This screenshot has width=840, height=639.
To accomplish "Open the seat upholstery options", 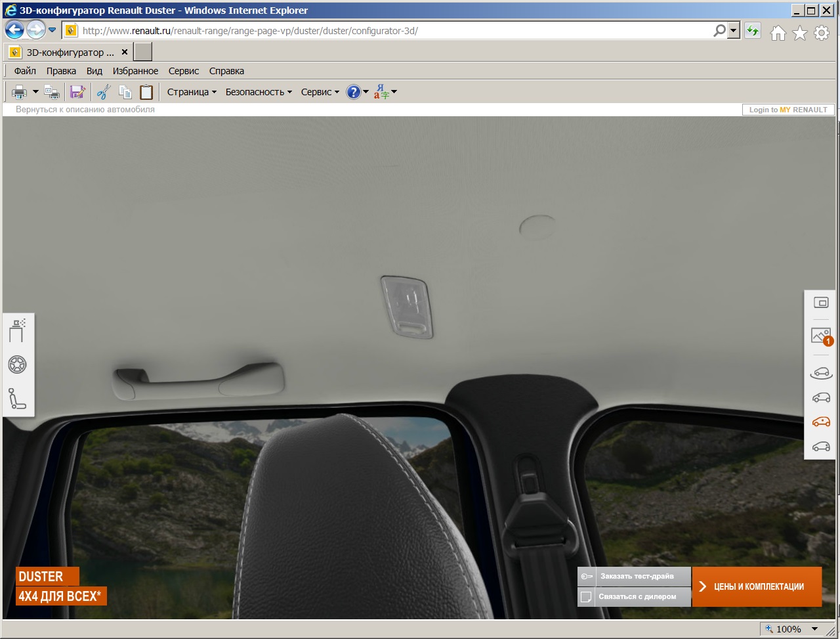I will (17, 398).
